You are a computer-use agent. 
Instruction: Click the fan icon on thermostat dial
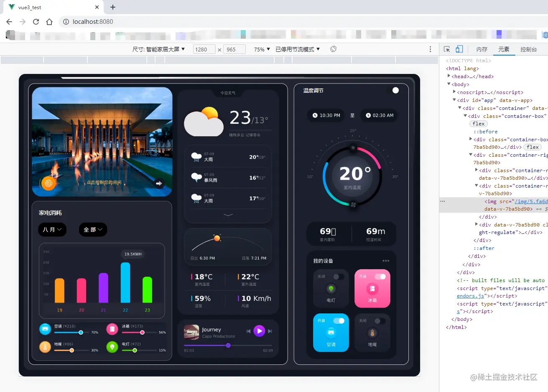(x=353, y=205)
